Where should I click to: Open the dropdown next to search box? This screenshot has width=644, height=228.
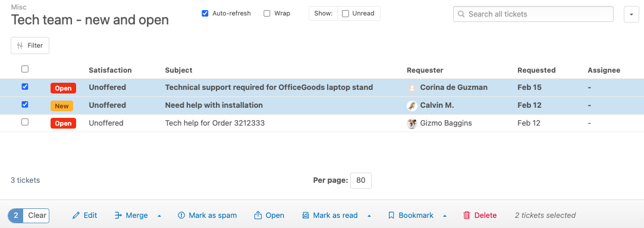(x=632, y=14)
